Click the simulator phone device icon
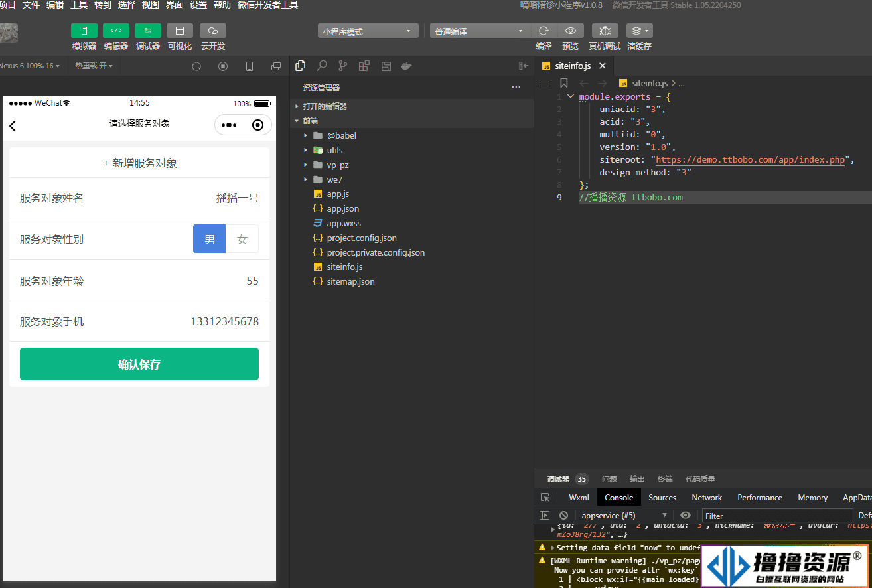Image resolution: width=872 pixels, height=588 pixels. click(250, 66)
